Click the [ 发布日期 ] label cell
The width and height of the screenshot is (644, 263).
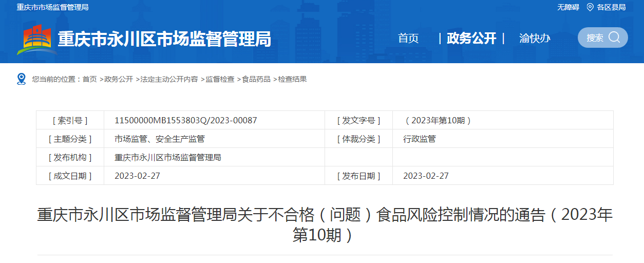(358, 176)
